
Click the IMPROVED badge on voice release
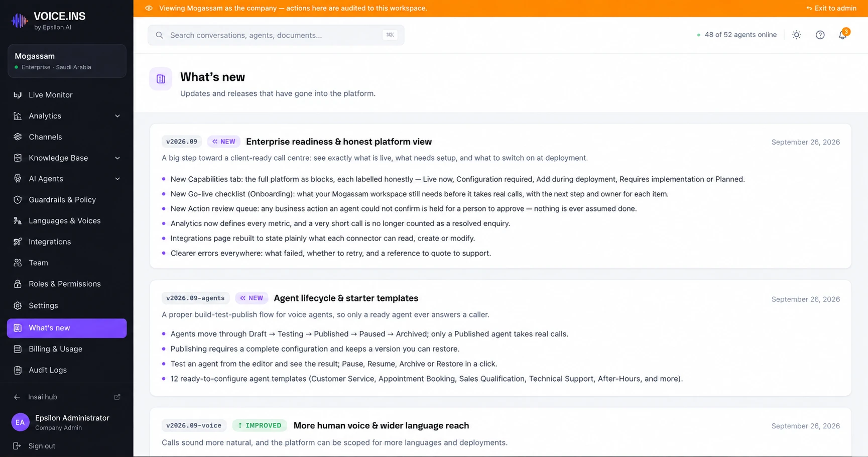[260, 425]
